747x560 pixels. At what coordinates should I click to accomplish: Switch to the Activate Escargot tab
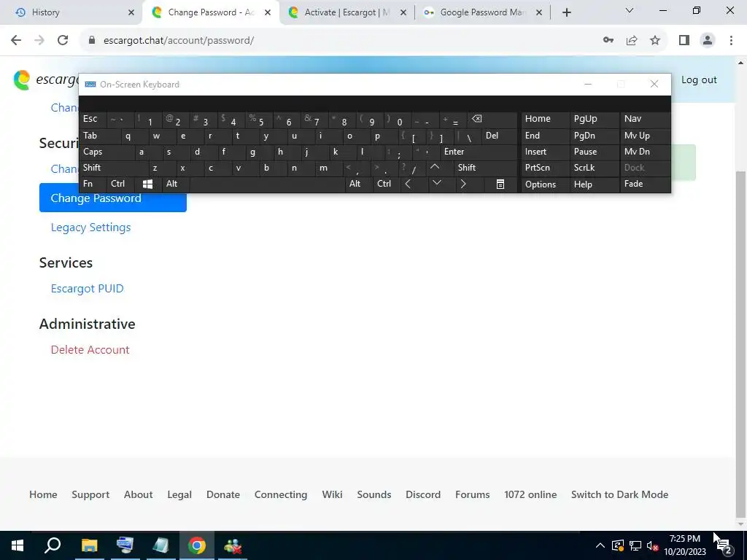tap(347, 12)
